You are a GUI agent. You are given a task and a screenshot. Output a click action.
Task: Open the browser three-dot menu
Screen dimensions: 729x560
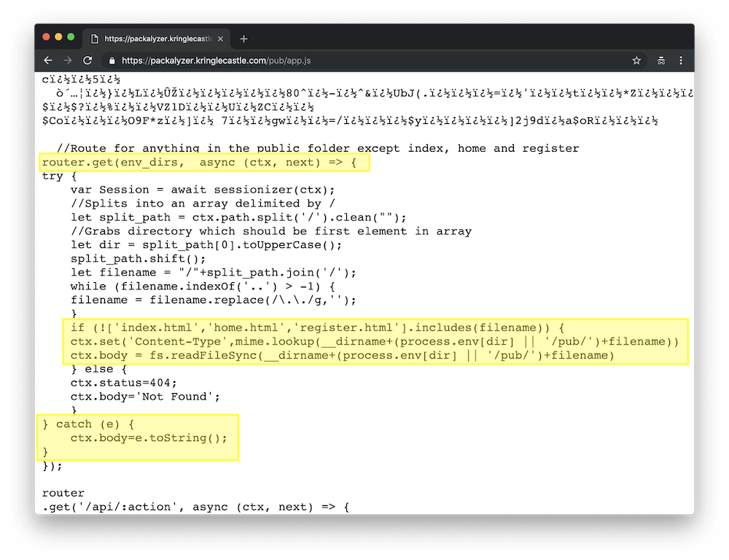(x=681, y=61)
